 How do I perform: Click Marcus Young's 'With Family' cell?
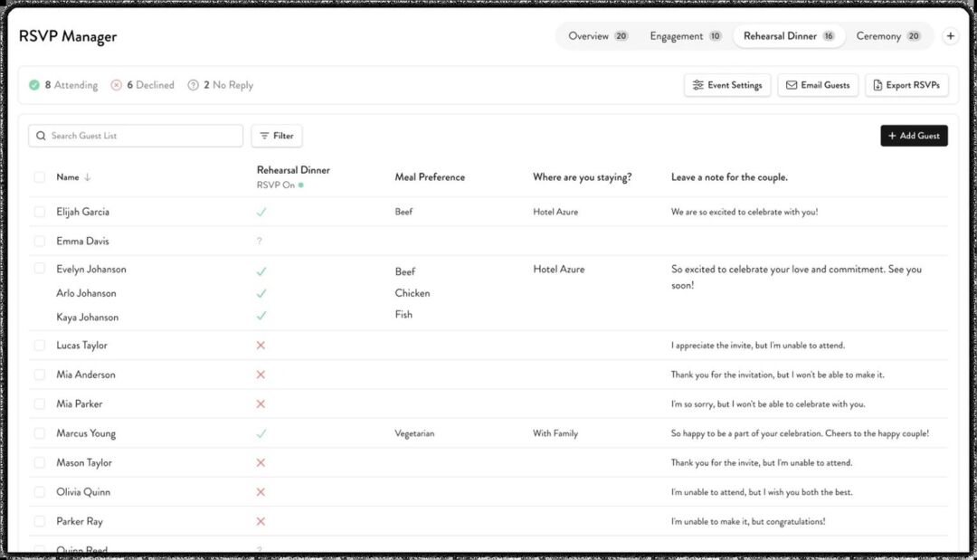click(x=555, y=433)
